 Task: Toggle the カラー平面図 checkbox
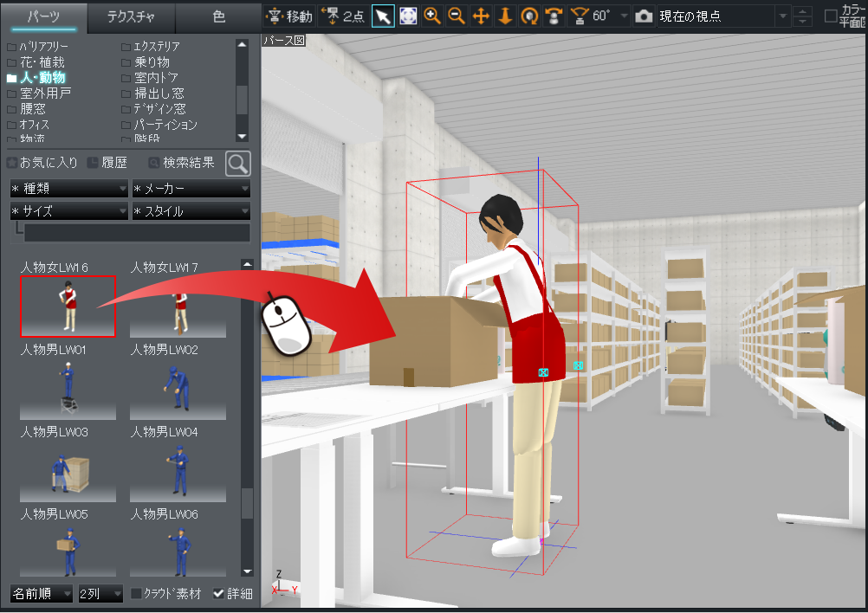[831, 16]
